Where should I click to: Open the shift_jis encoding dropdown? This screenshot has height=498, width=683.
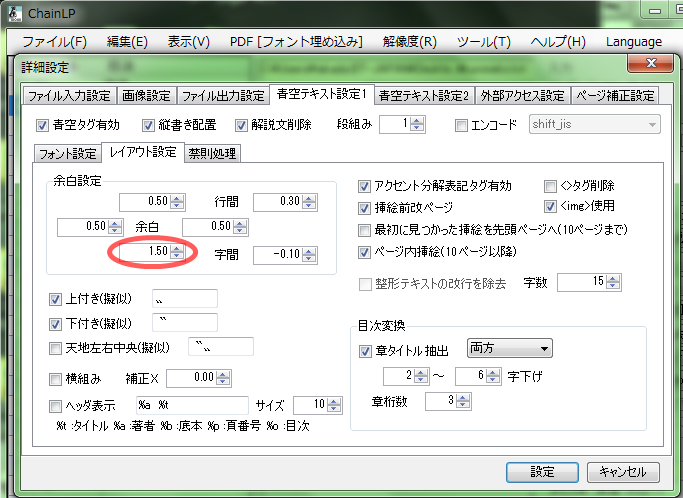(x=595, y=125)
